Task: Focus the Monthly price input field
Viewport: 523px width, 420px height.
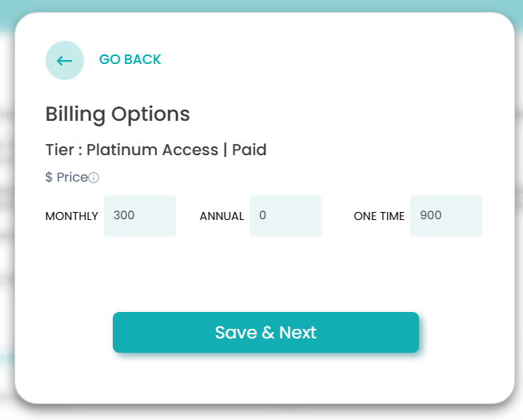Action: point(140,216)
